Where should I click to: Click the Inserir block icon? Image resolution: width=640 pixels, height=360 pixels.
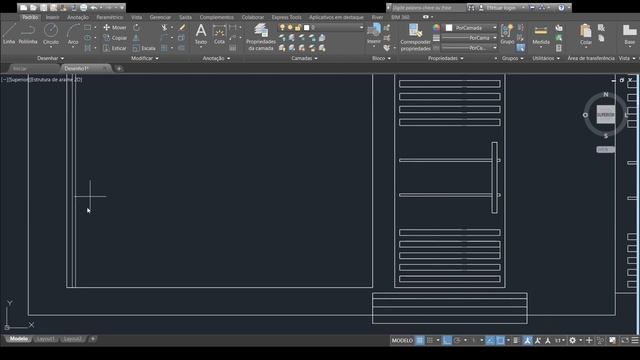tap(374, 34)
